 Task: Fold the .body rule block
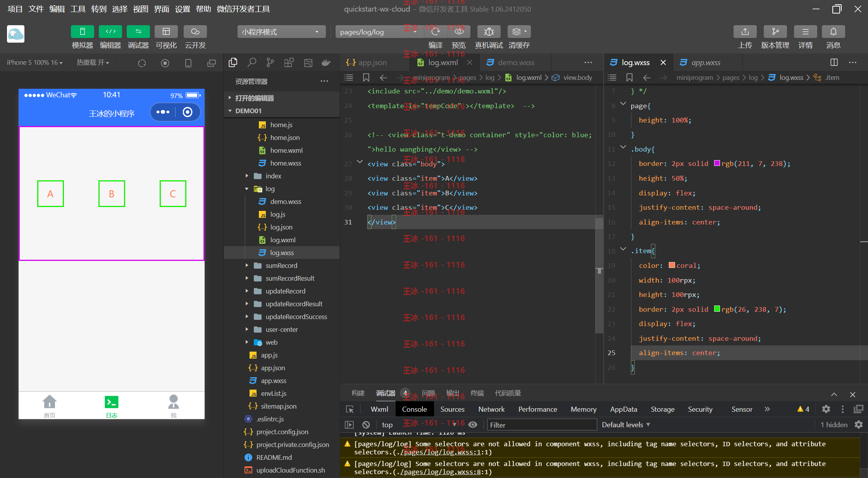pyautogui.click(x=623, y=147)
